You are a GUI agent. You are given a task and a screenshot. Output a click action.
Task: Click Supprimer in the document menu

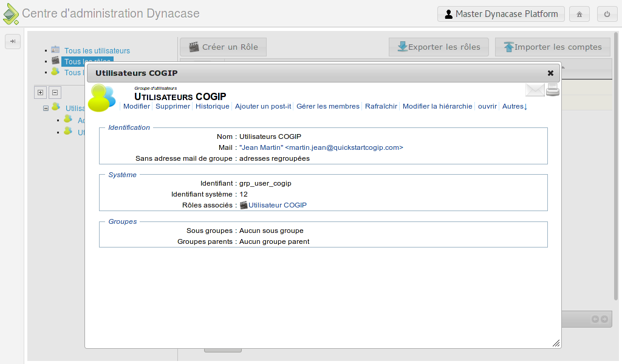[x=173, y=106]
